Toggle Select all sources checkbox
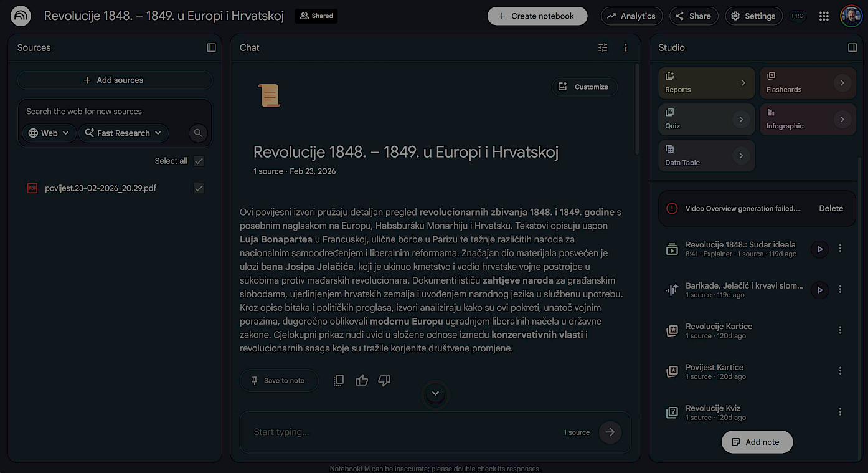 pyautogui.click(x=199, y=161)
